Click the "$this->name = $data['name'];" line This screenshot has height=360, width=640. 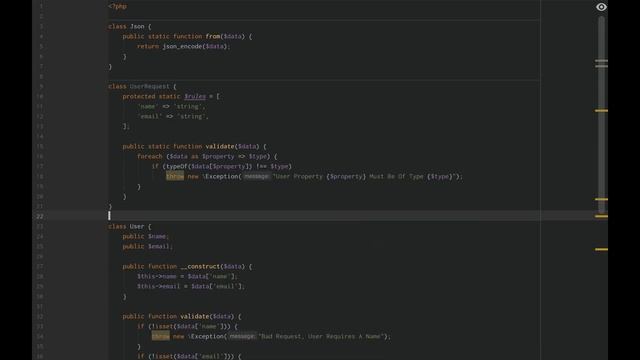tap(187, 276)
